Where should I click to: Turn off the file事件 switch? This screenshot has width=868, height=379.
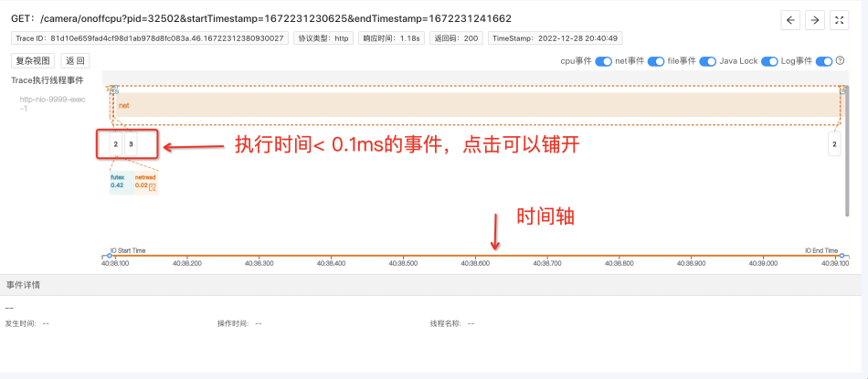pos(709,61)
